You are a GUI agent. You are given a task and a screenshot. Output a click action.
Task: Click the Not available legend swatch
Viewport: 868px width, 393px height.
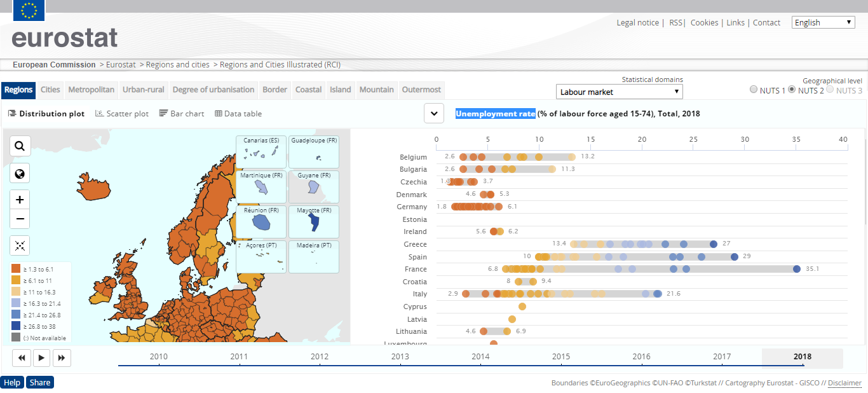pyautogui.click(x=16, y=338)
